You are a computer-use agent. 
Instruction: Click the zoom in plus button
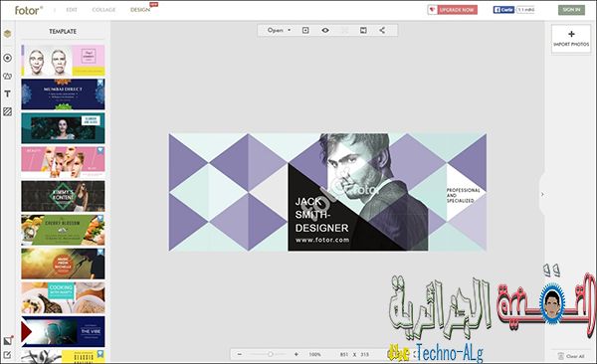click(297, 354)
